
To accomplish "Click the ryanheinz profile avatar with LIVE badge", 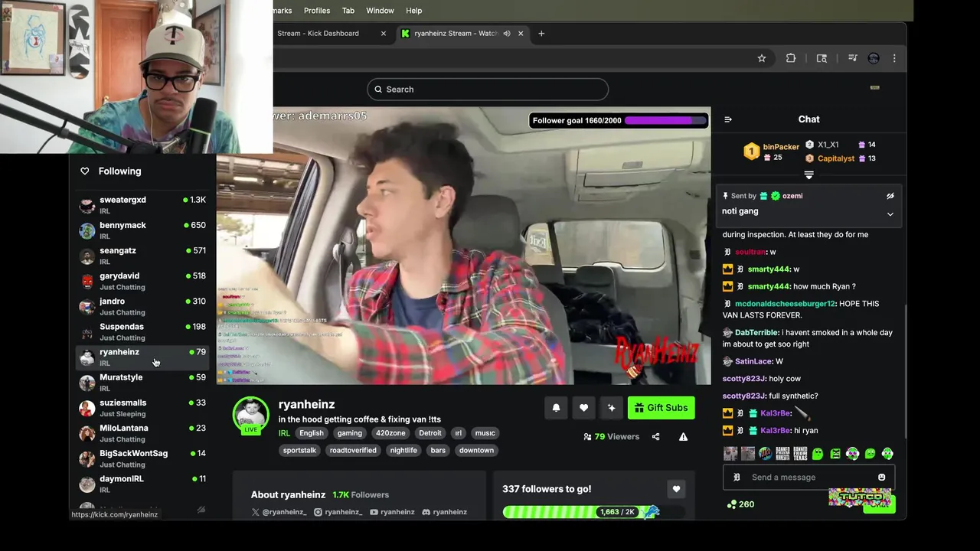I will tap(251, 416).
